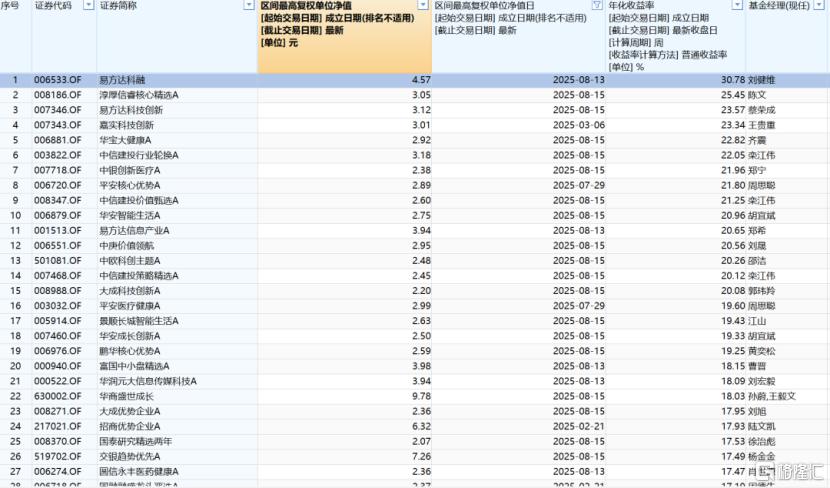The image size is (830, 488).
Task: Click fund name 中庚价值领航
Action: tap(127, 246)
